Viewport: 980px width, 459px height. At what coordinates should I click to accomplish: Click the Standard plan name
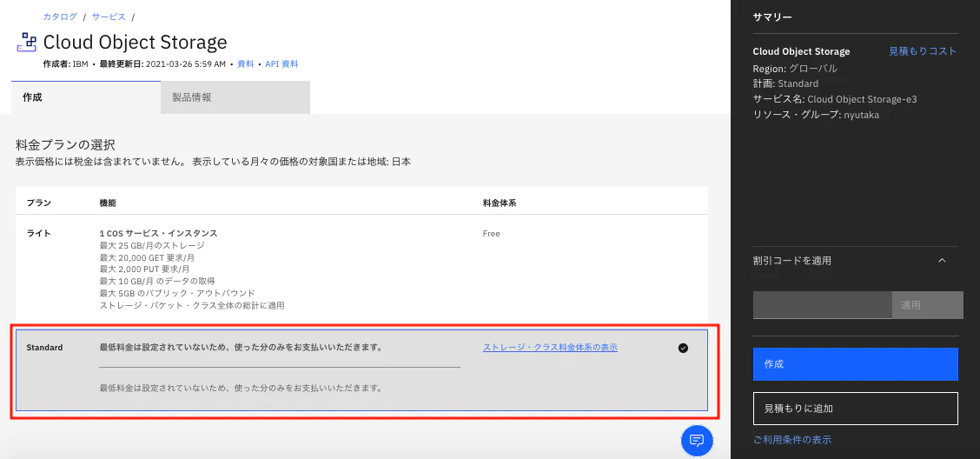44,347
